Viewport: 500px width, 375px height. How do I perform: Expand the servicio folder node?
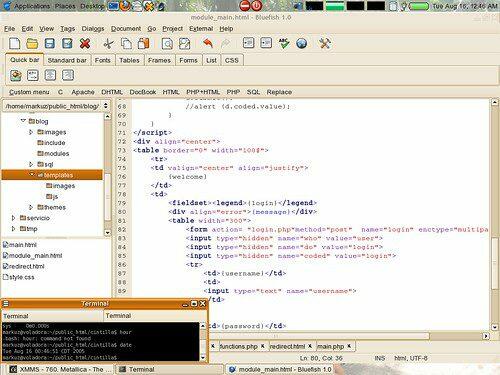13,218
